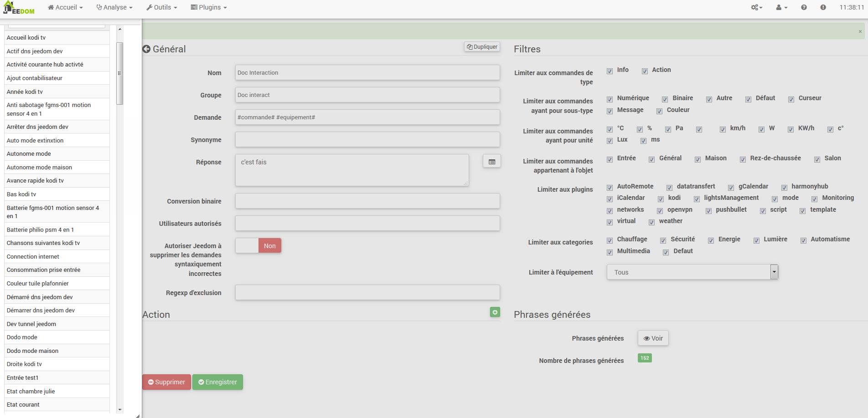This screenshot has width=868, height=418.
Task: Click the Enregistrer button
Action: [x=217, y=382]
